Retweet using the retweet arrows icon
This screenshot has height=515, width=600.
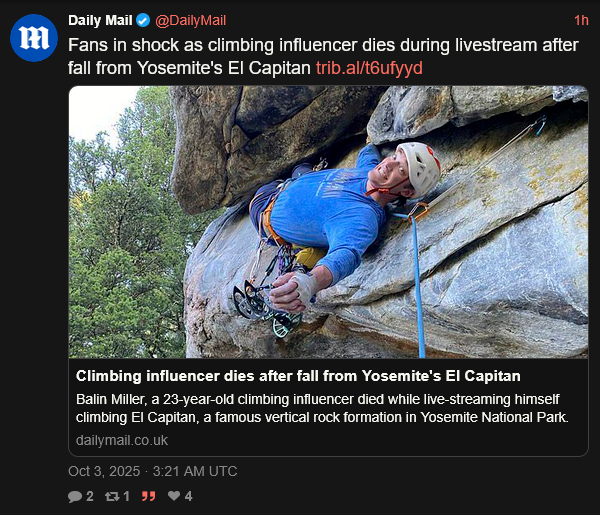112,496
